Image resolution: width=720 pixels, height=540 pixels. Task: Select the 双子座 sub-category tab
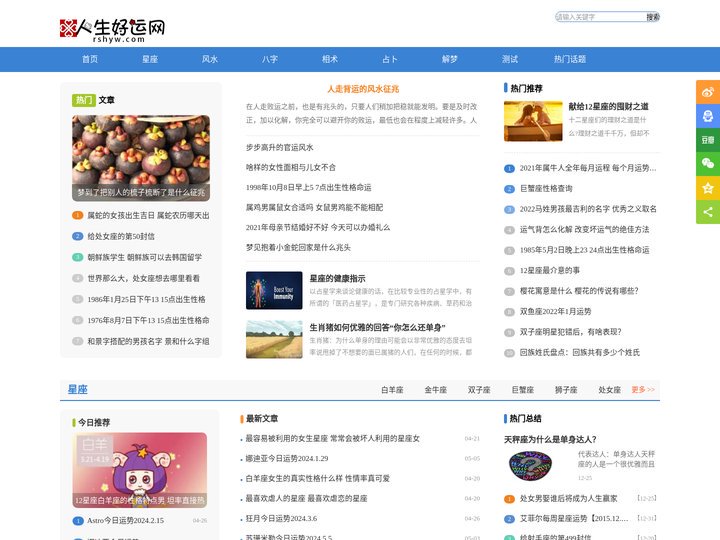coord(479,390)
